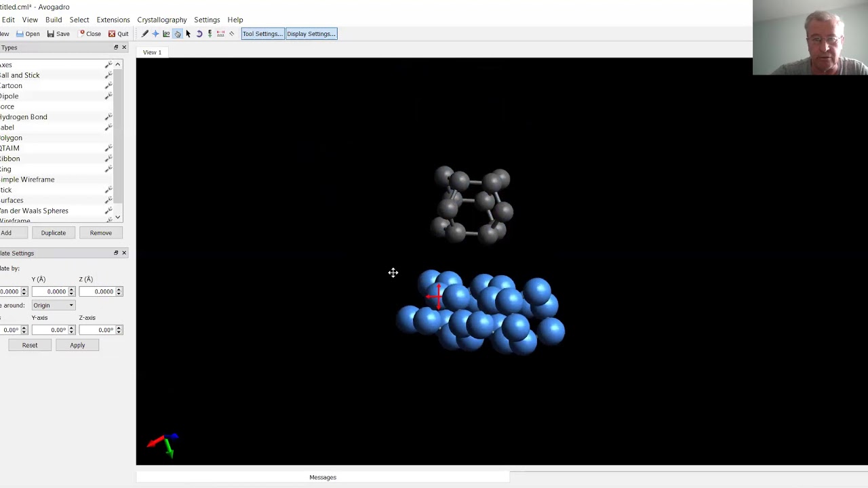The height and width of the screenshot is (488, 868).
Task: Open settings wrench for Van der Waals Spheres
Action: point(108,211)
